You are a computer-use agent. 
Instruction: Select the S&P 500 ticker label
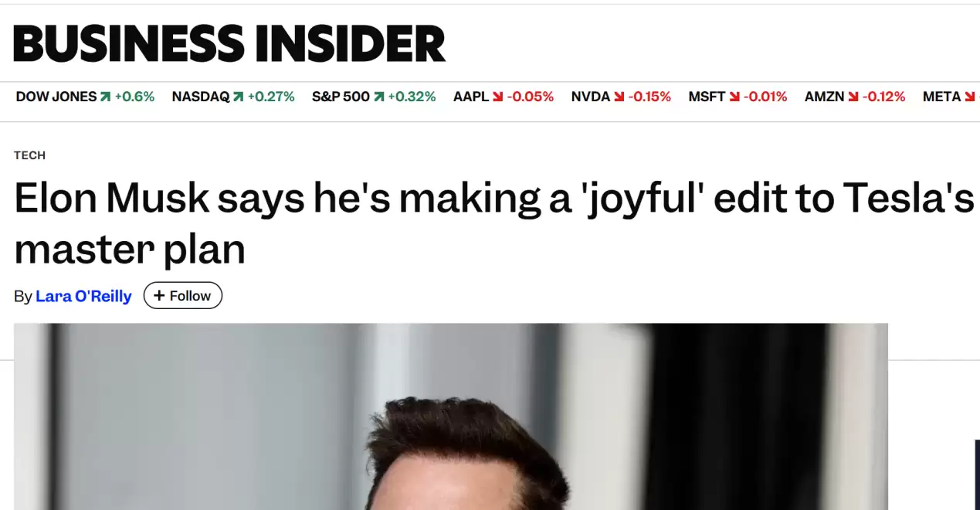point(341,97)
